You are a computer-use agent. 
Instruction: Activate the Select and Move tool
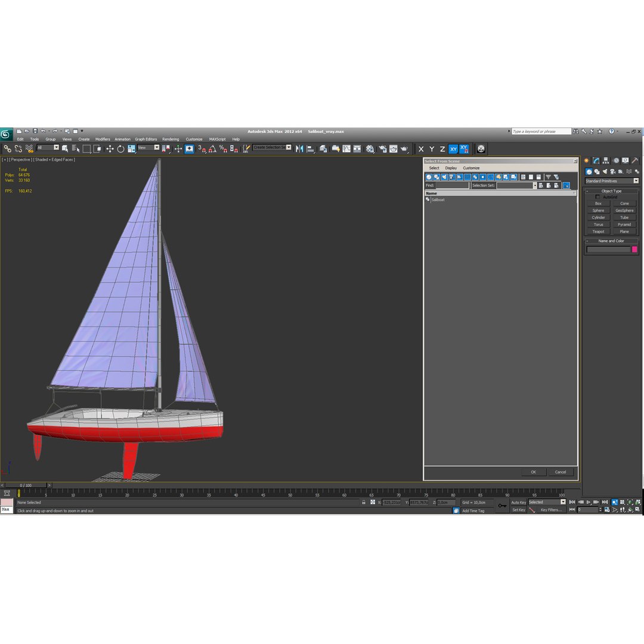(x=110, y=148)
